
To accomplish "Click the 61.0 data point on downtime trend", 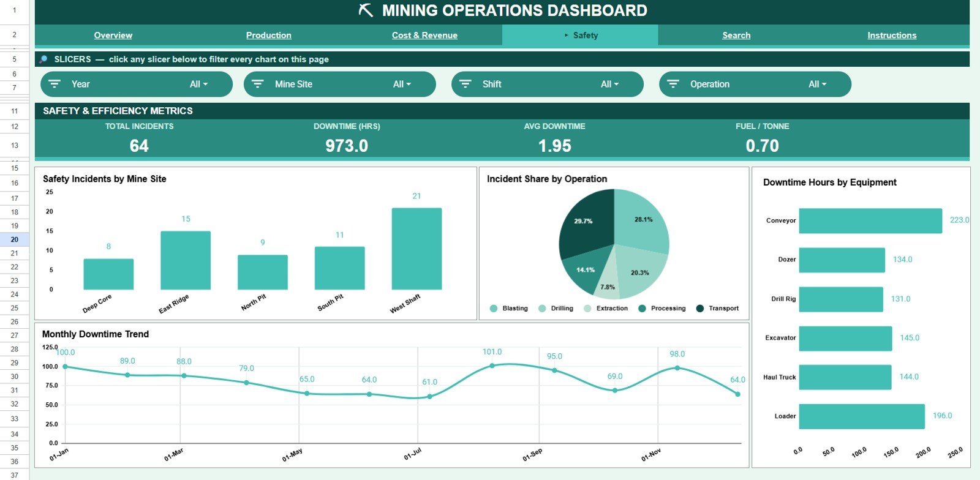I will click(429, 396).
